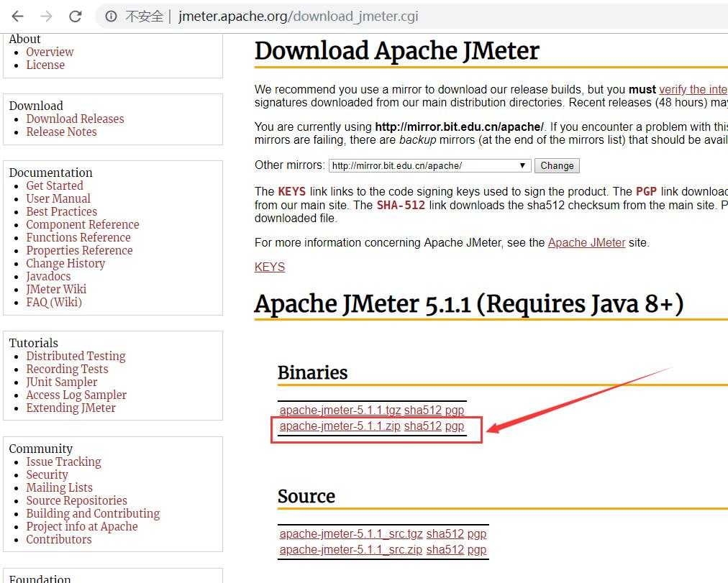Open Access Log Sampler tutorial
728x583 pixels.
(76, 395)
